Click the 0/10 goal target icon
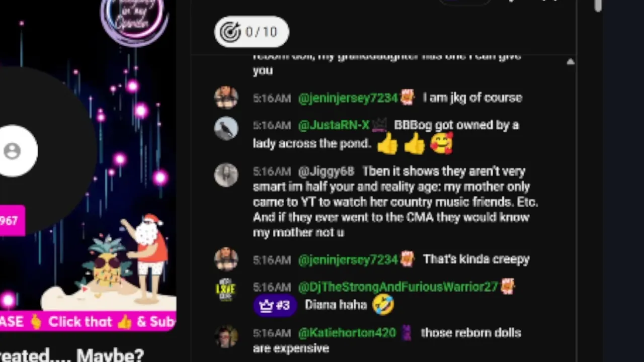644x362 pixels. click(x=231, y=32)
